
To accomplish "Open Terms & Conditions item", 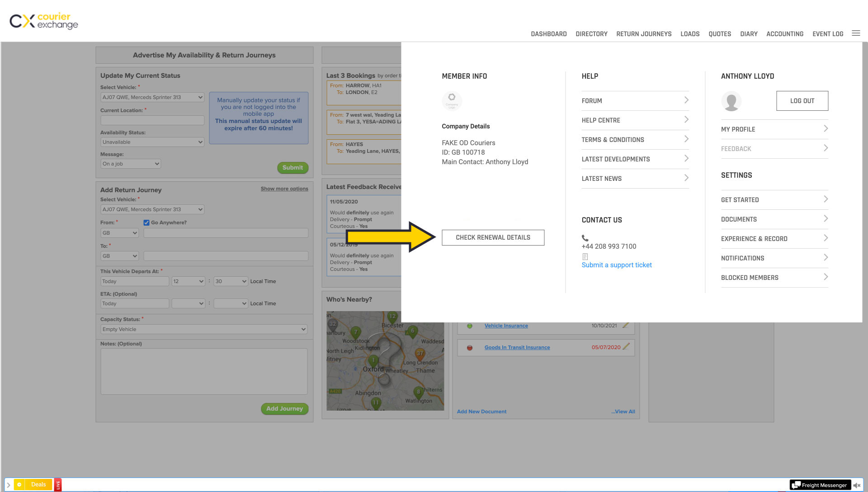I will click(635, 140).
